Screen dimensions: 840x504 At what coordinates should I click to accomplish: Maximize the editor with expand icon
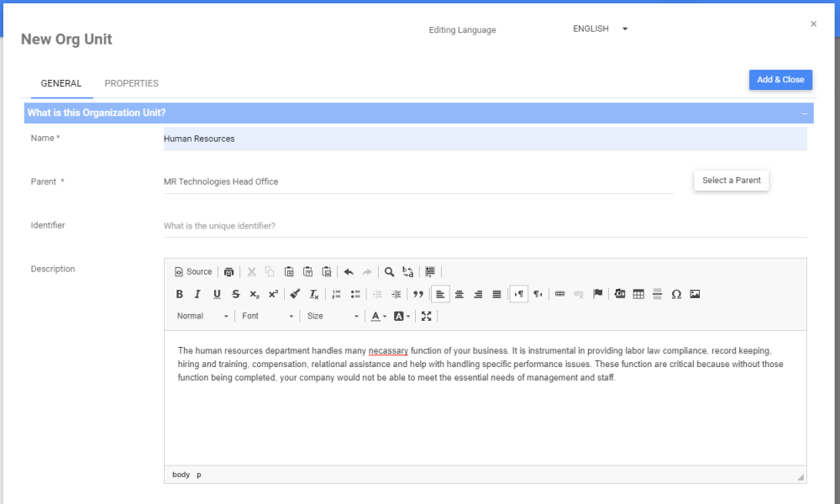pos(427,316)
